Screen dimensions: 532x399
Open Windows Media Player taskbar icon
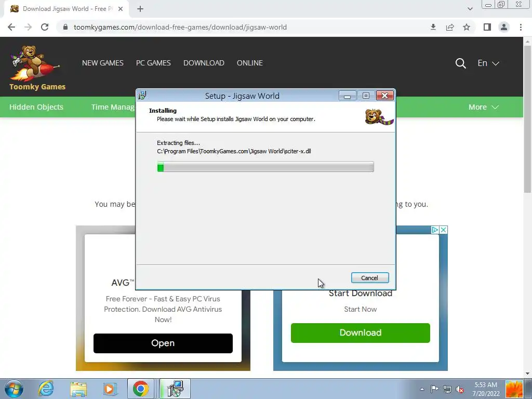[x=110, y=389]
